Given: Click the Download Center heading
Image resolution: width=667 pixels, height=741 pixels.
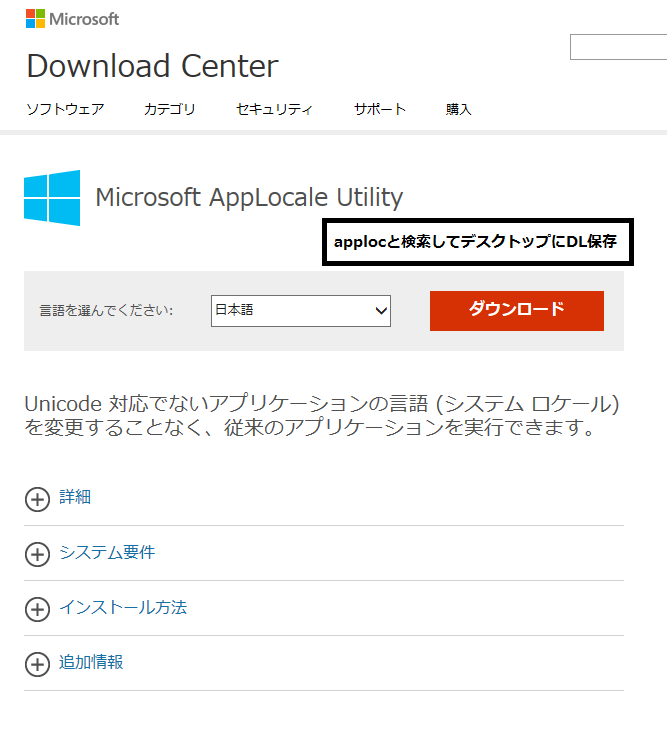Looking at the screenshot, I should 152,66.
